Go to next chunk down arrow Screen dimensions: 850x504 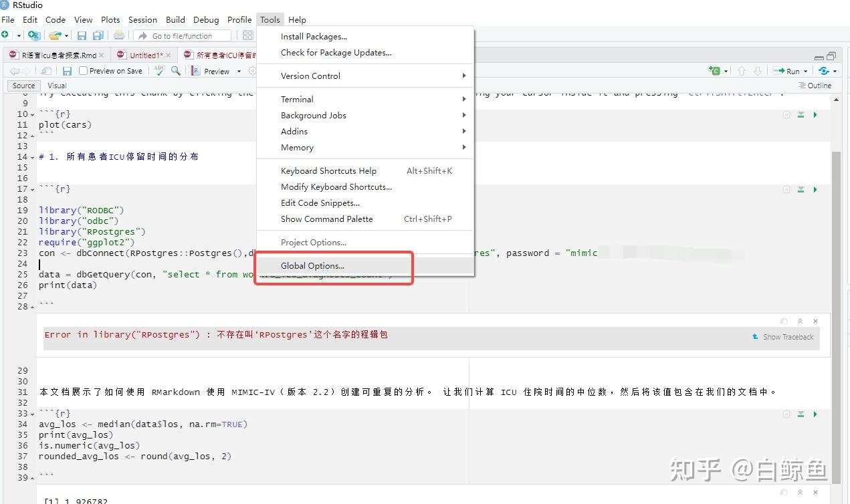click(x=757, y=71)
